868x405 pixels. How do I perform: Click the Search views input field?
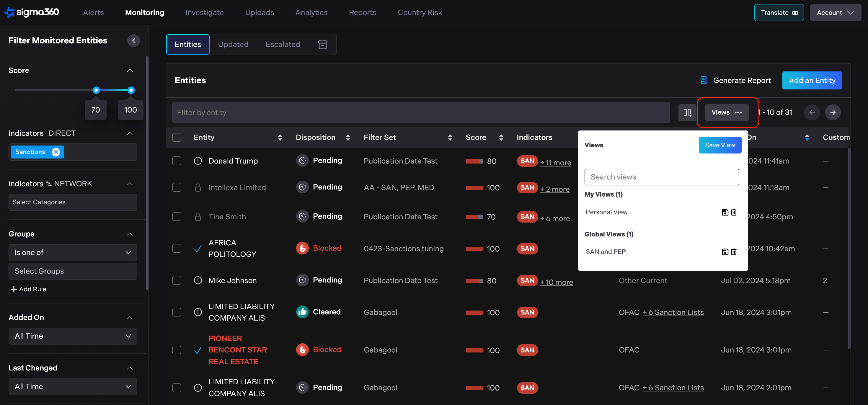(x=661, y=177)
